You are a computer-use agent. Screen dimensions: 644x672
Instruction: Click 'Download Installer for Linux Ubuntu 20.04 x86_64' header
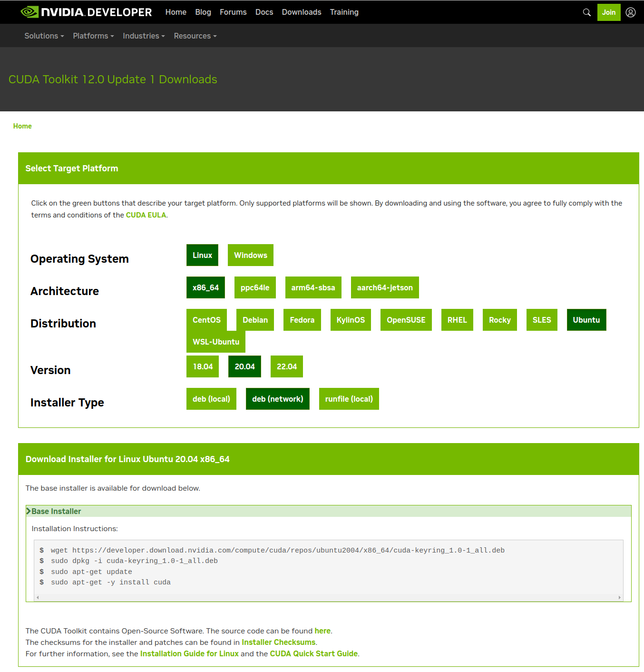127,459
